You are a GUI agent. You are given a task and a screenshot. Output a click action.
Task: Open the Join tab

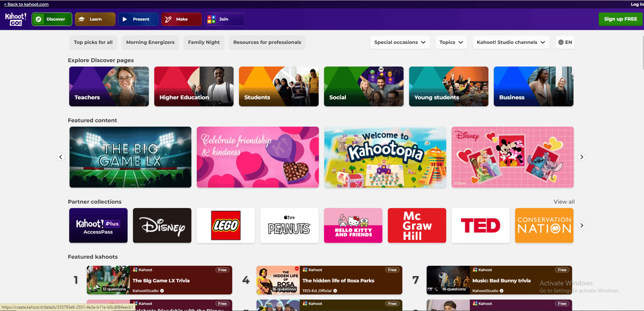(224, 19)
